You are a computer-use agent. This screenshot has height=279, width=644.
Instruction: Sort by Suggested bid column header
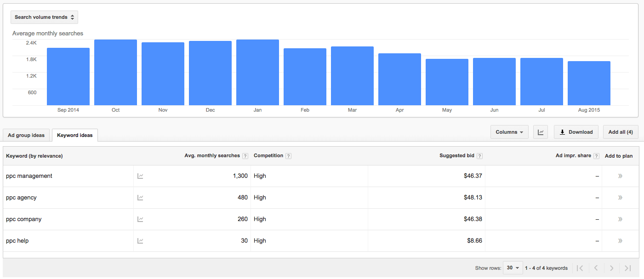click(456, 156)
